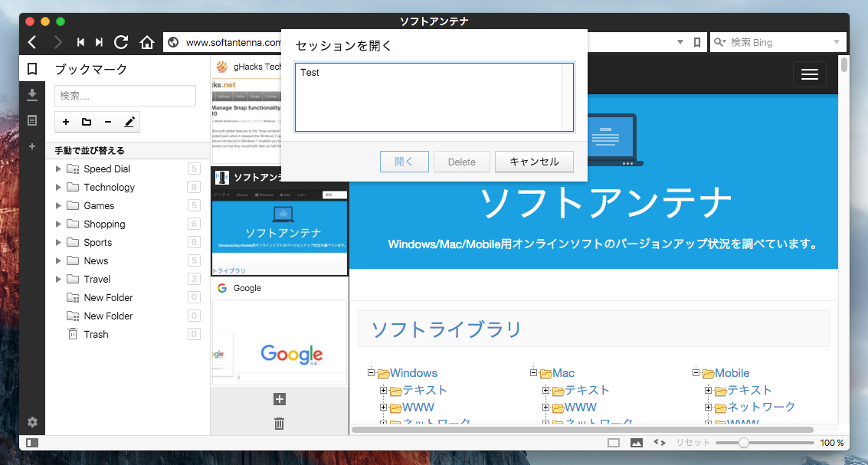The image size is (868, 465).
Task: Select the Test session entry
Action: (x=310, y=72)
